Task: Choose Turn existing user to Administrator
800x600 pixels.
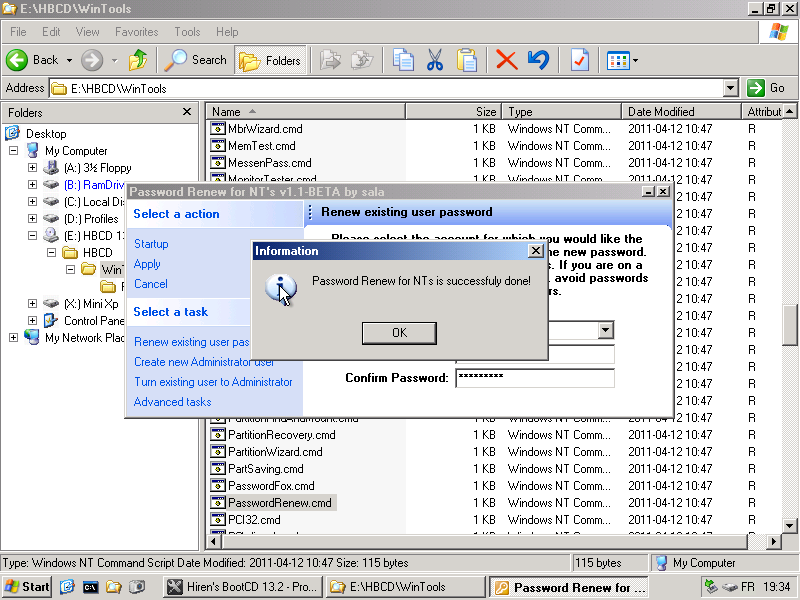Action: pyautogui.click(x=213, y=382)
